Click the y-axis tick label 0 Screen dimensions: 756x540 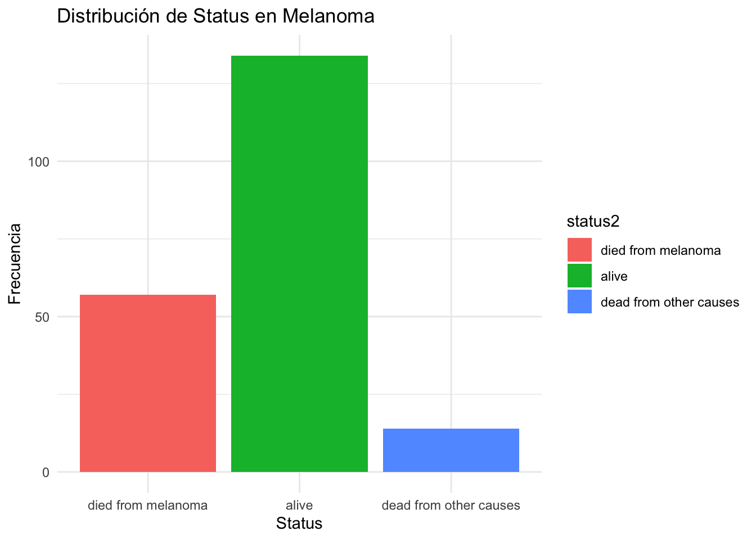pos(46,472)
